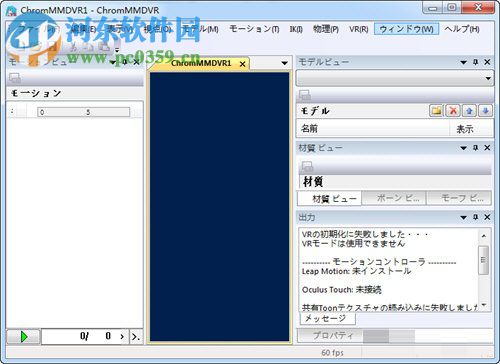500x364 pixels.
Task: Open the 視点(O) menu
Action: [x=157, y=29]
